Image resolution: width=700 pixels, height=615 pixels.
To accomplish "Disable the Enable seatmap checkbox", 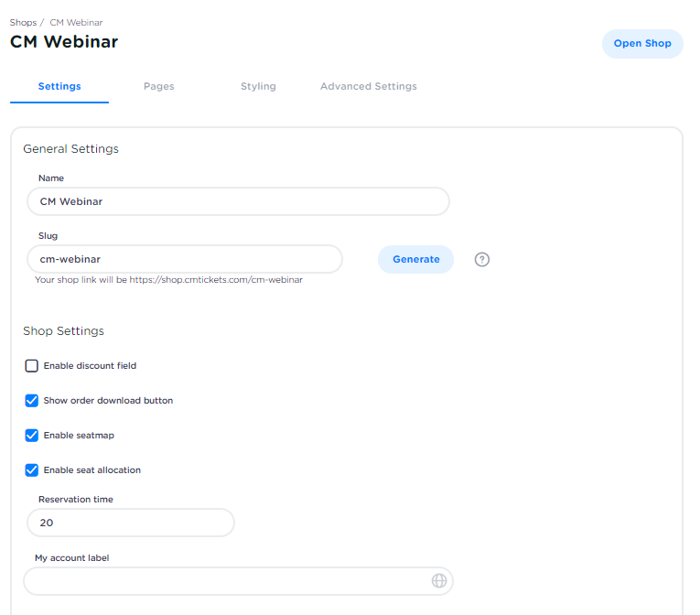I will pos(32,436).
